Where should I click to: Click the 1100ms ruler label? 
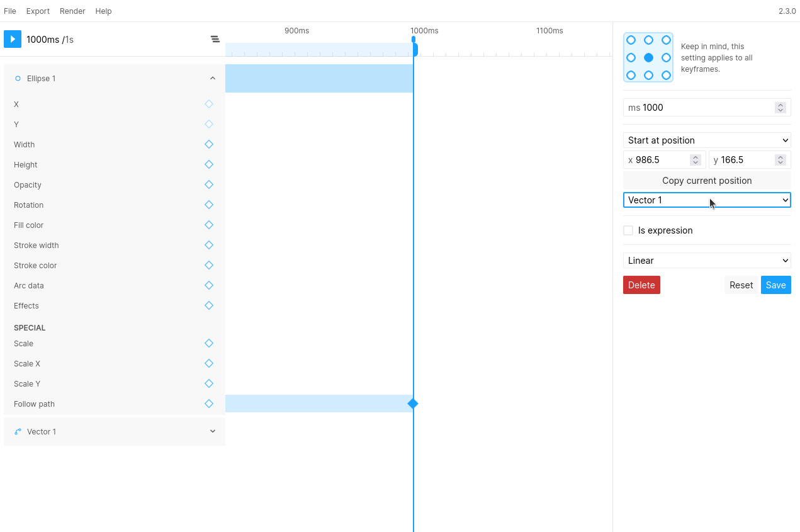549,31
